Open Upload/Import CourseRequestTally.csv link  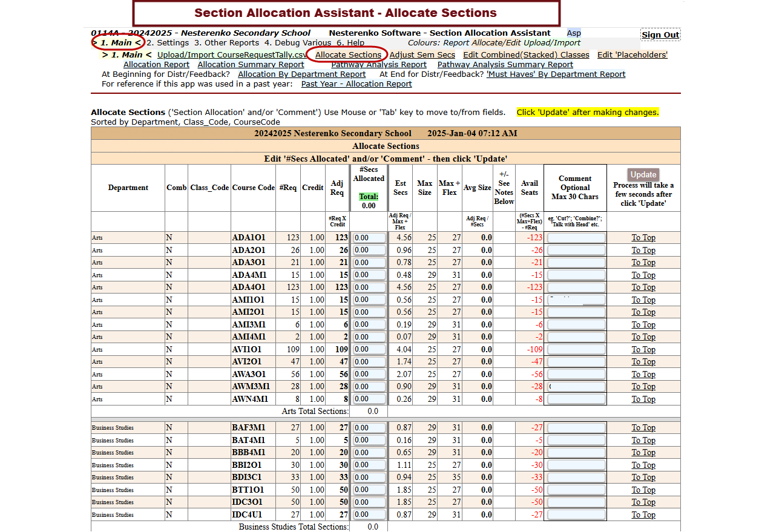[232, 54]
